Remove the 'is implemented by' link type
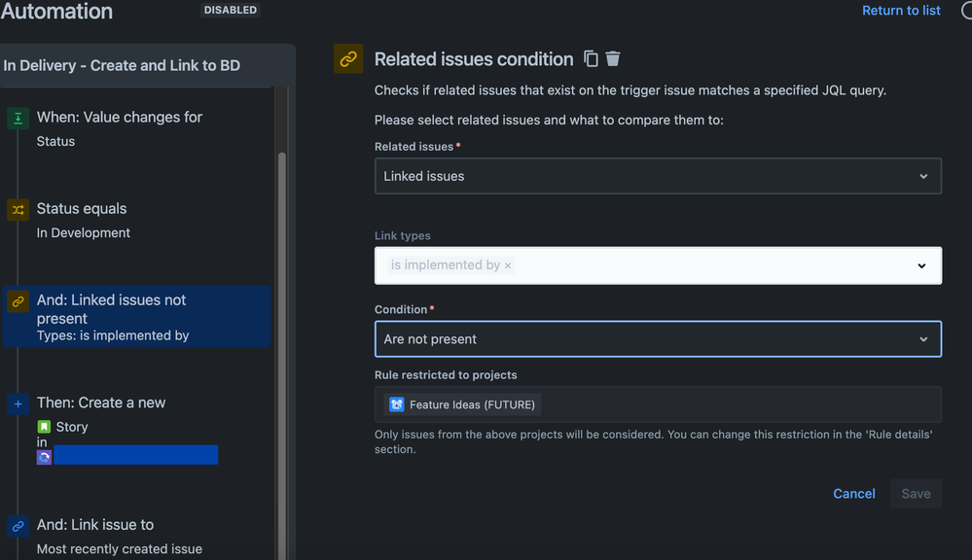This screenshot has width=972, height=560. pos(508,265)
